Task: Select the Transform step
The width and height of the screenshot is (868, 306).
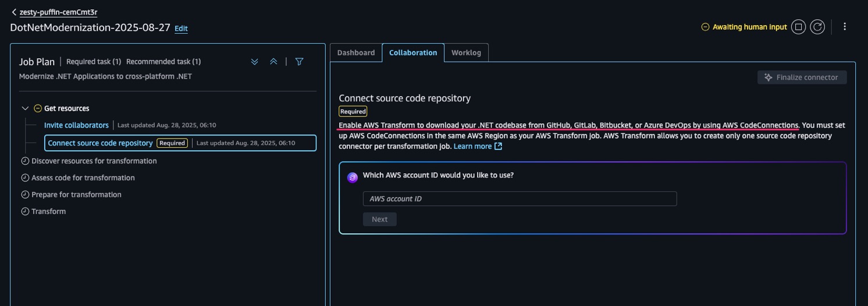Action: [48, 212]
